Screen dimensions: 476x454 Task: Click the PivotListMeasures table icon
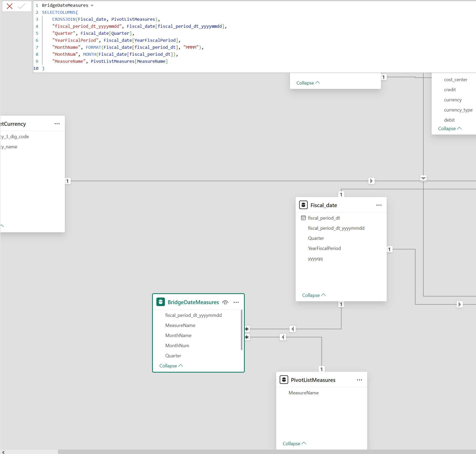(284, 380)
